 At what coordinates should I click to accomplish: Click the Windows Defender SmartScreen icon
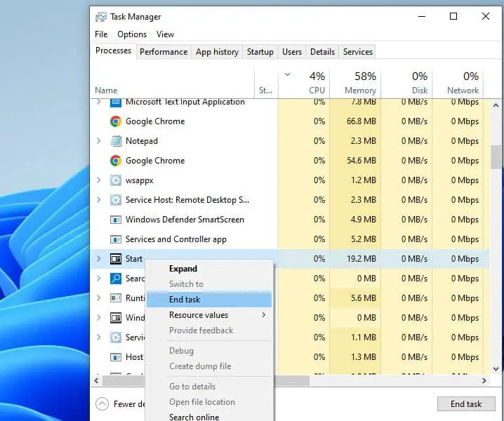pos(116,220)
